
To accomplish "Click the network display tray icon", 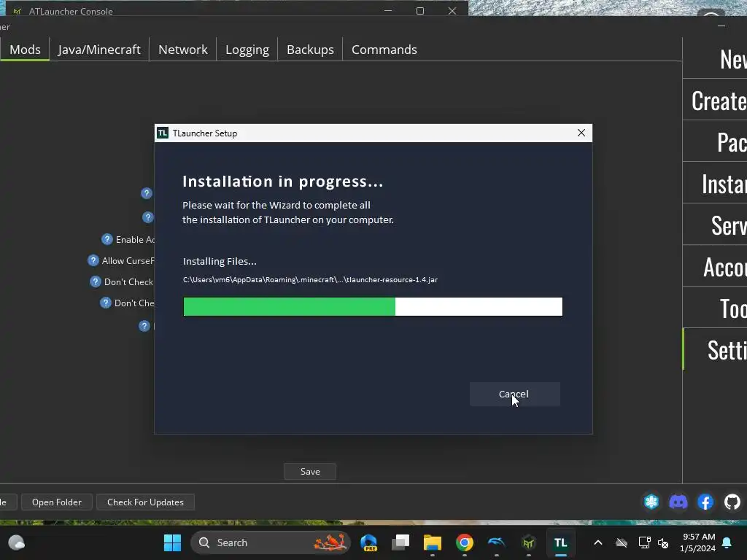I will click(644, 542).
